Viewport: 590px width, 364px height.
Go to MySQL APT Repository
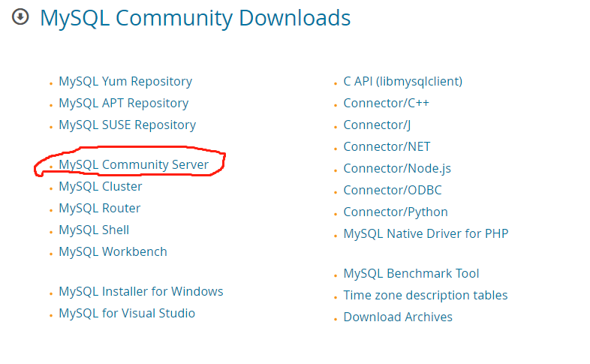123,104
